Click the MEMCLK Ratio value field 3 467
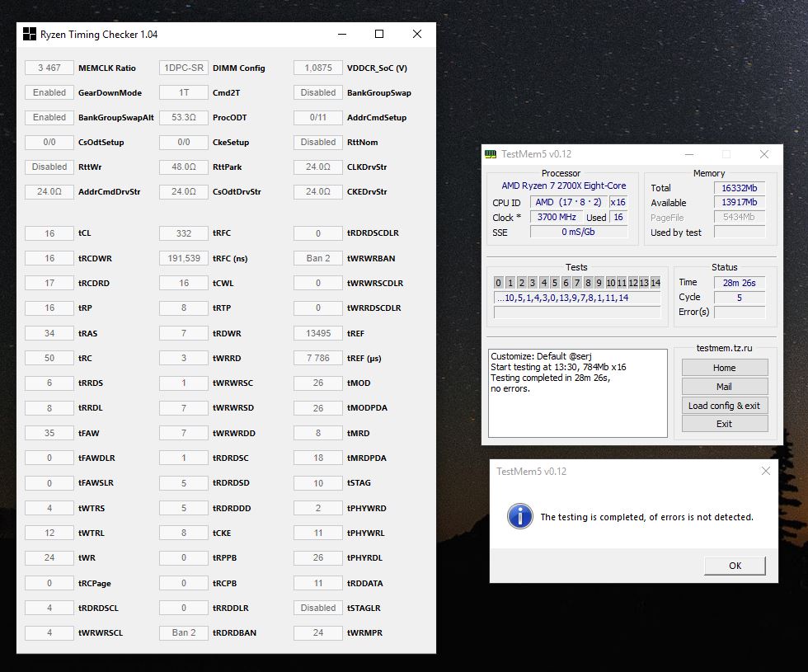The image size is (808, 672). click(x=49, y=68)
